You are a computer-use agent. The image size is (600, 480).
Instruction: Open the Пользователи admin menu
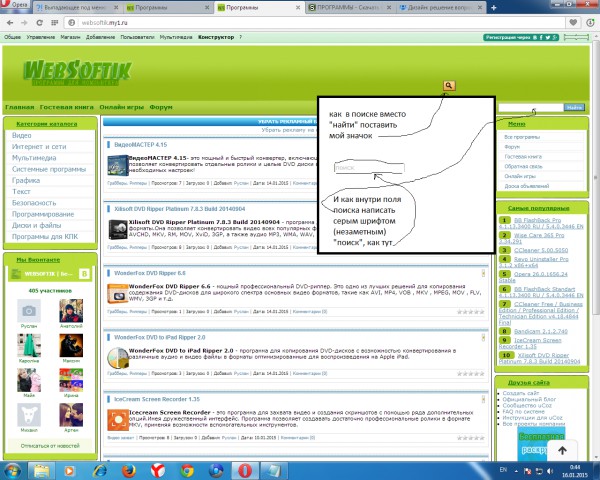pos(137,37)
